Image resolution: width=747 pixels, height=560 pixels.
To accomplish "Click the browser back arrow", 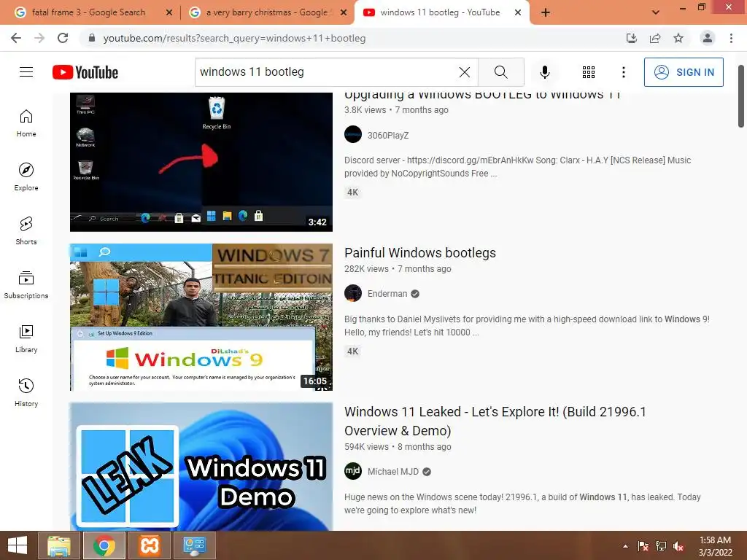I will [x=16, y=38].
